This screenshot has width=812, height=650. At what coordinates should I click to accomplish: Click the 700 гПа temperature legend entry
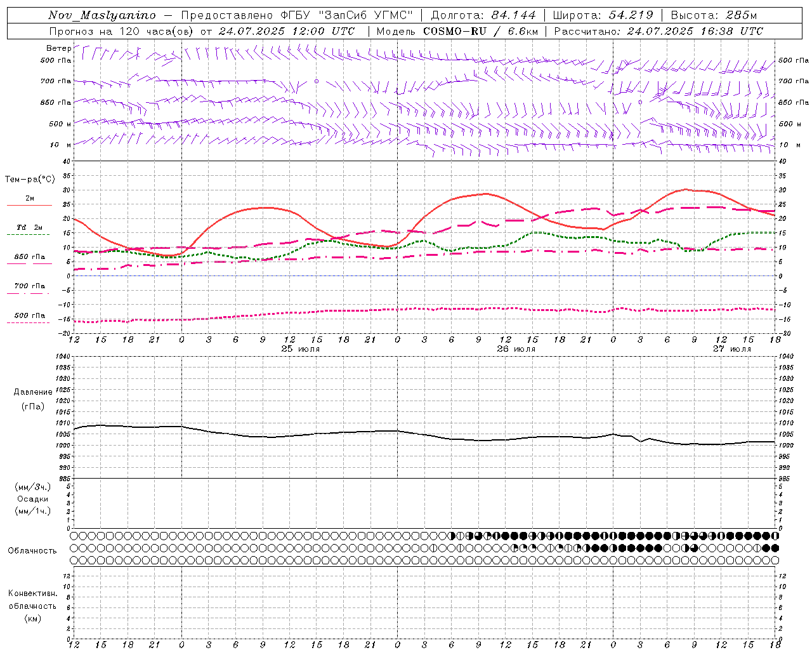30,286
